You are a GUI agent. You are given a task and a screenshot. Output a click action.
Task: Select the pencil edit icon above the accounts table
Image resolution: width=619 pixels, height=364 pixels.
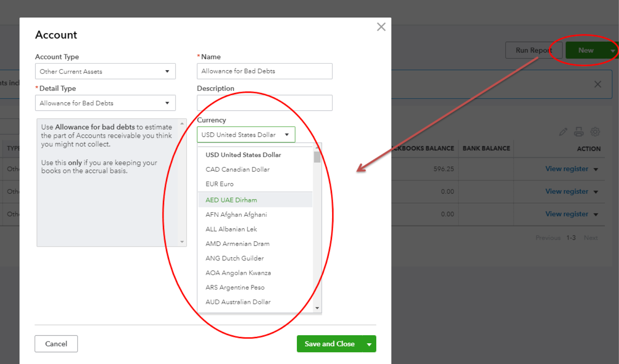click(563, 131)
